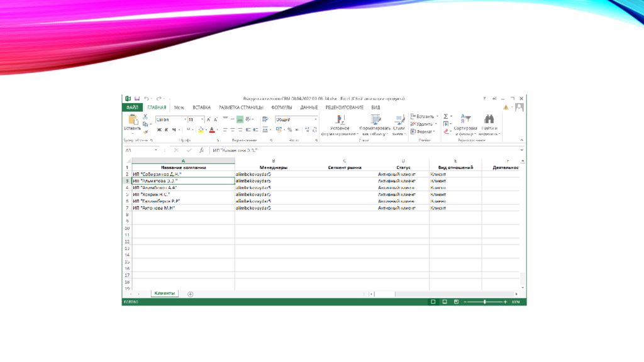This screenshot has width=644, height=362.
Task: Click the Save icon in quick access toolbar
Action: pos(137,99)
